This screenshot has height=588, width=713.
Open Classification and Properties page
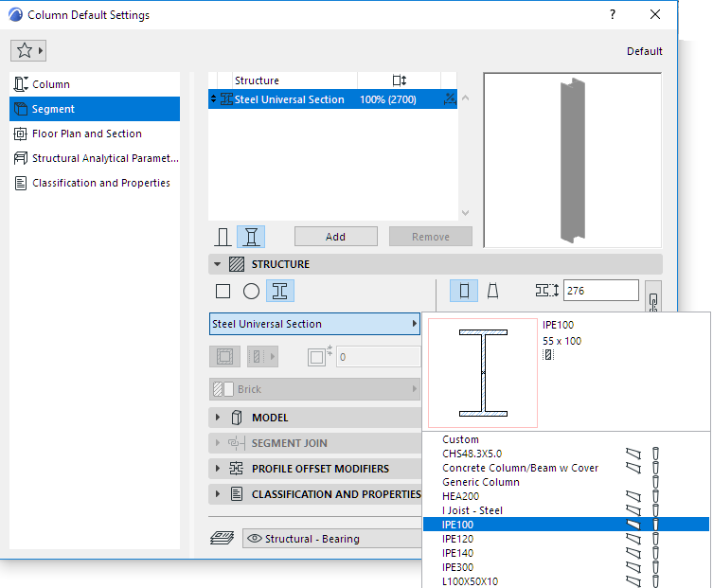pyautogui.click(x=95, y=183)
